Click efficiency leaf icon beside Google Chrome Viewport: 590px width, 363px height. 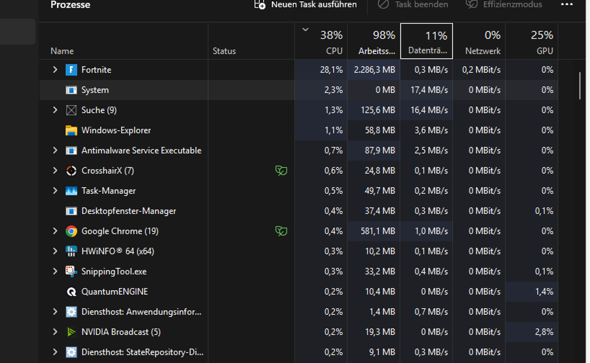pos(281,231)
